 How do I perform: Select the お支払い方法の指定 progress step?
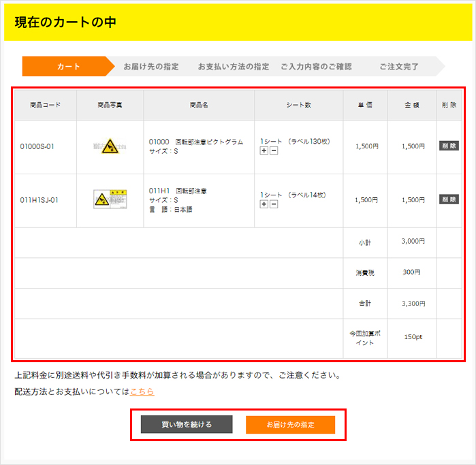pyautogui.click(x=234, y=67)
